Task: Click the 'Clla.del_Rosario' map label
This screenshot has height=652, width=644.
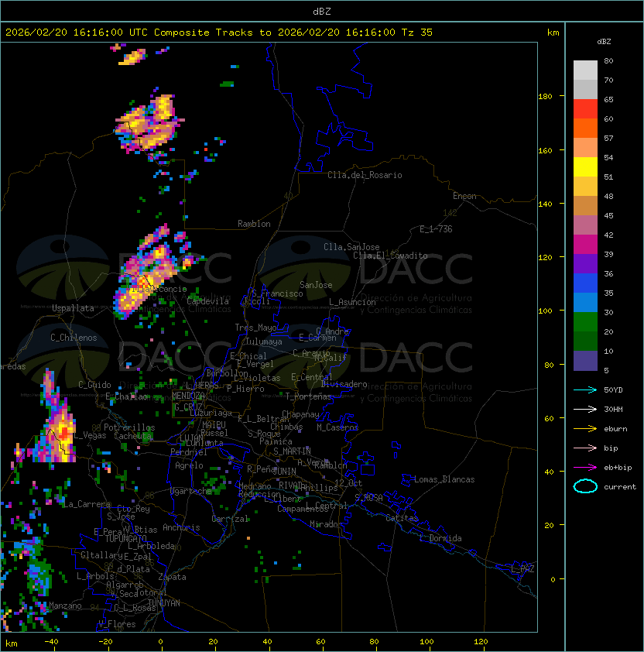Action: tap(365, 175)
